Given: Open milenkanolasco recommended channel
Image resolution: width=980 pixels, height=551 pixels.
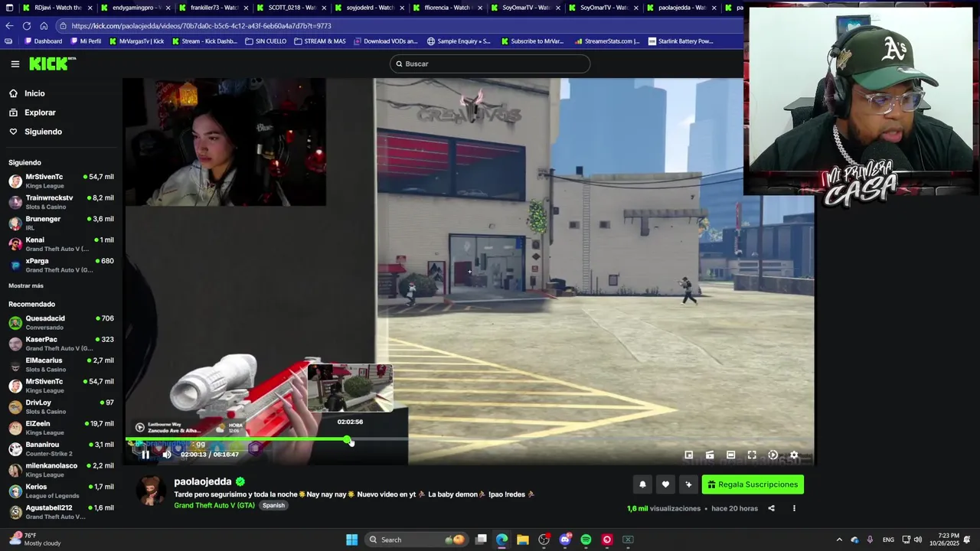Looking at the screenshot, I should 61,470.
